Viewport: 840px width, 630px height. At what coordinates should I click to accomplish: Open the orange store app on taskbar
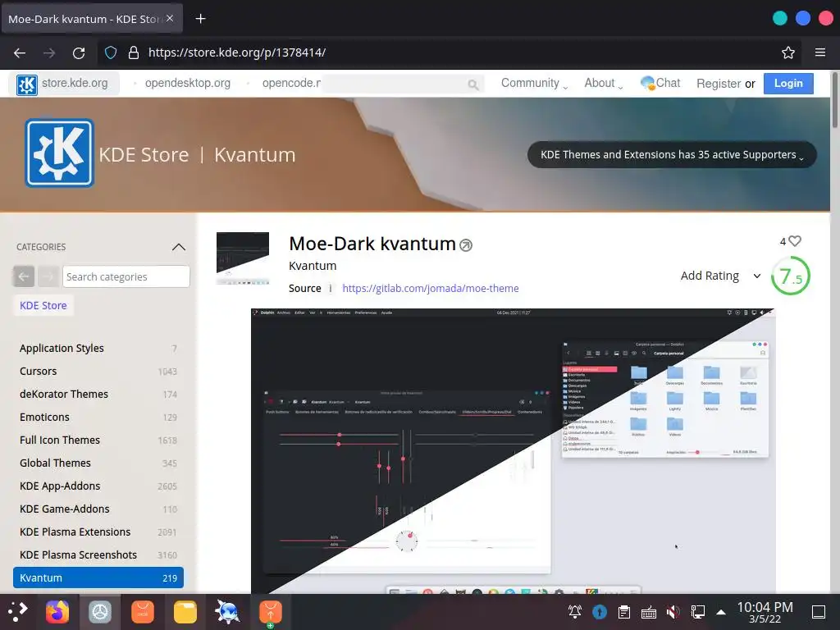tap(143, 612)
